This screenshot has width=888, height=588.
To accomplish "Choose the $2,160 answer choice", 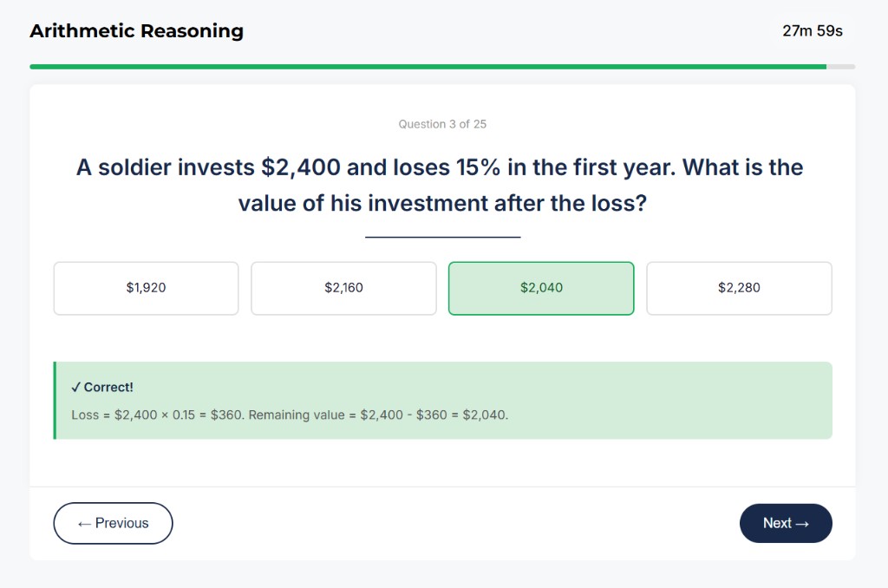I will tap(343, 287).
